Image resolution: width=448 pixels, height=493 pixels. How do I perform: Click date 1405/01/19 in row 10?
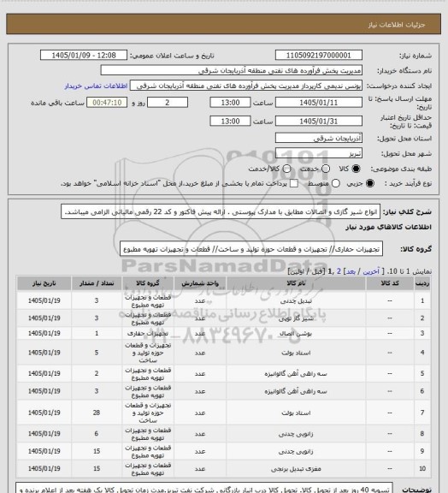pos(44,469)
